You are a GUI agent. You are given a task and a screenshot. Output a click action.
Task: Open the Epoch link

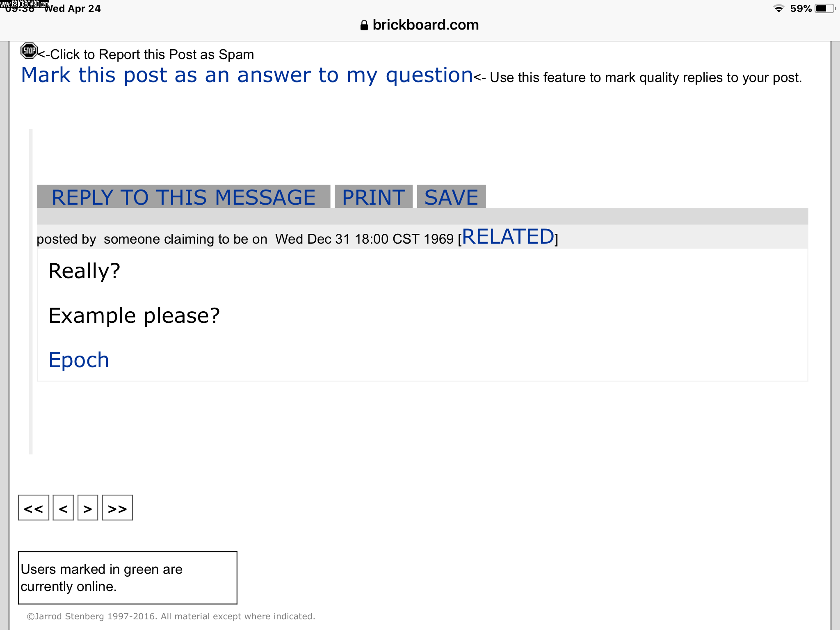point(79,360)
